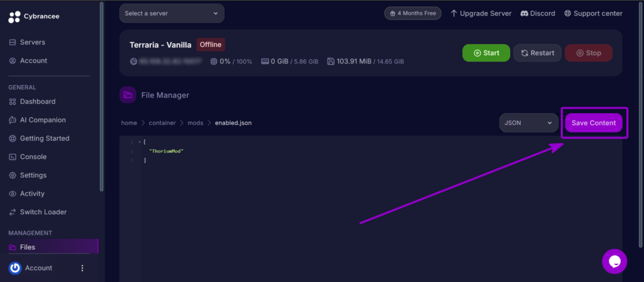Screen dimensions: 644x282
Task: Open Switch Loader page
Action: coord(43,212)
